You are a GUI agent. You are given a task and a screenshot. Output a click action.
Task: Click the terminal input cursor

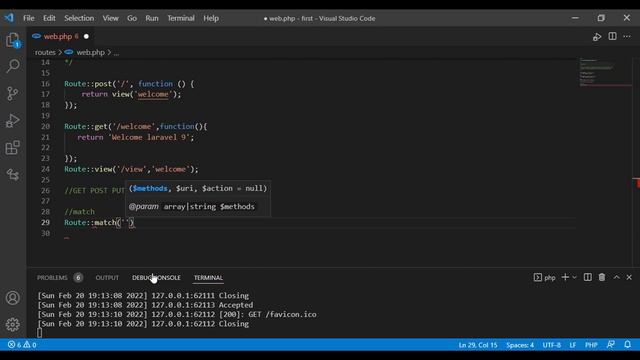[x=39, y=333]
